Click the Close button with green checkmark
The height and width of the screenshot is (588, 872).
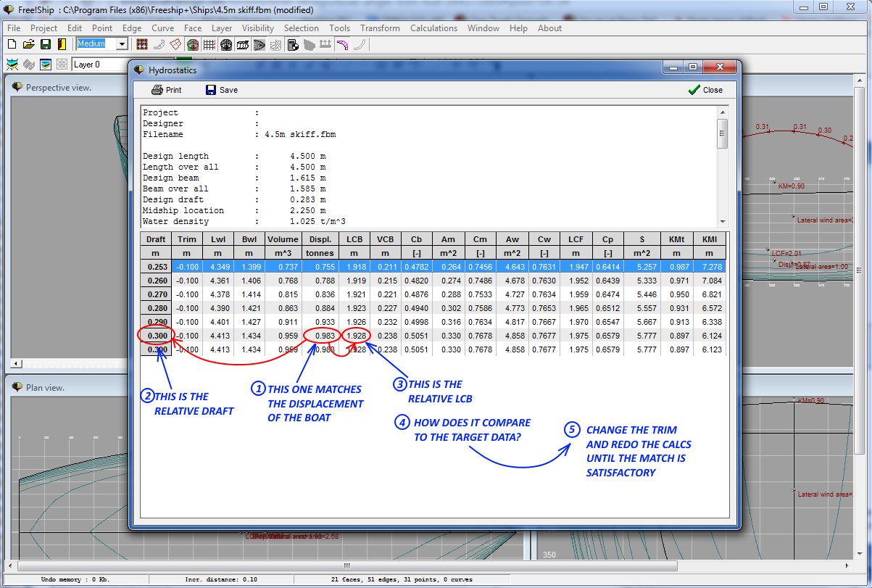pos(705,90)
